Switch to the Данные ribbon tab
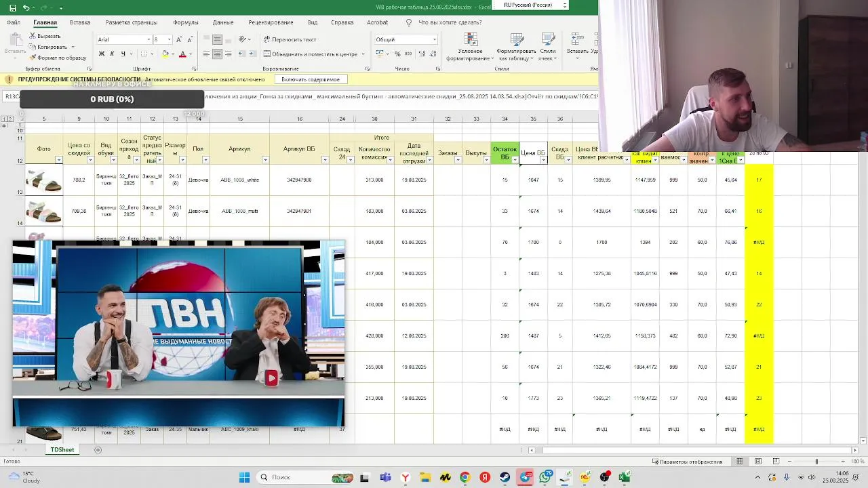The image size is (868, 488). pos(223,22)
